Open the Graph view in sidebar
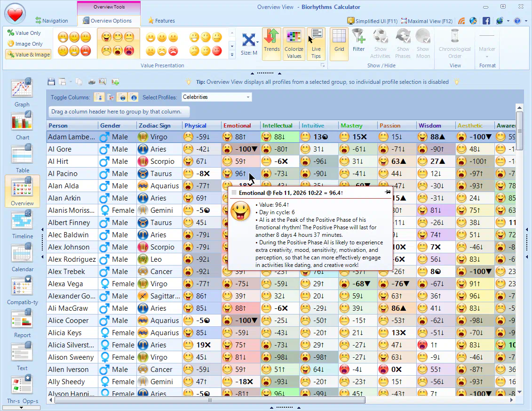This screenshot has width=532, height=411. [22, 92]
